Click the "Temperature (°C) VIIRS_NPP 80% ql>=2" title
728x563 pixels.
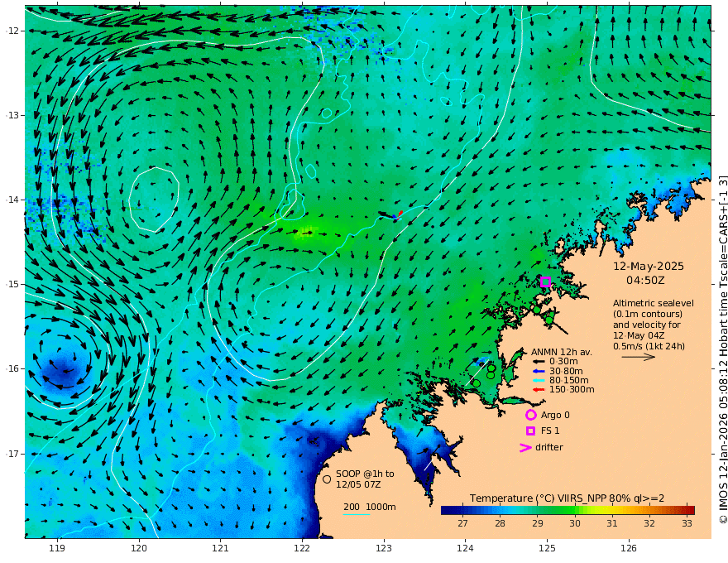[567, 498]
